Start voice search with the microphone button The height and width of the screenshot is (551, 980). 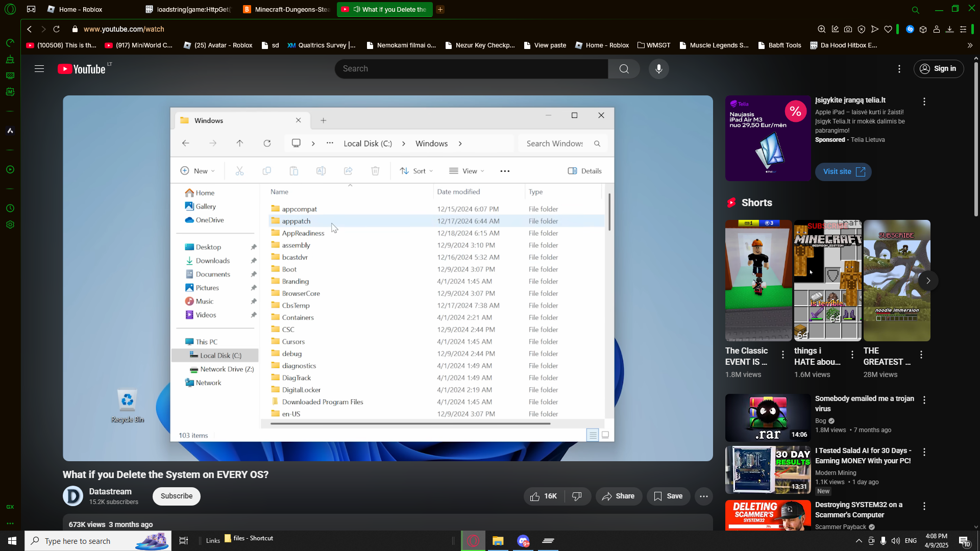pyautogui.click(x=659, y=69)
